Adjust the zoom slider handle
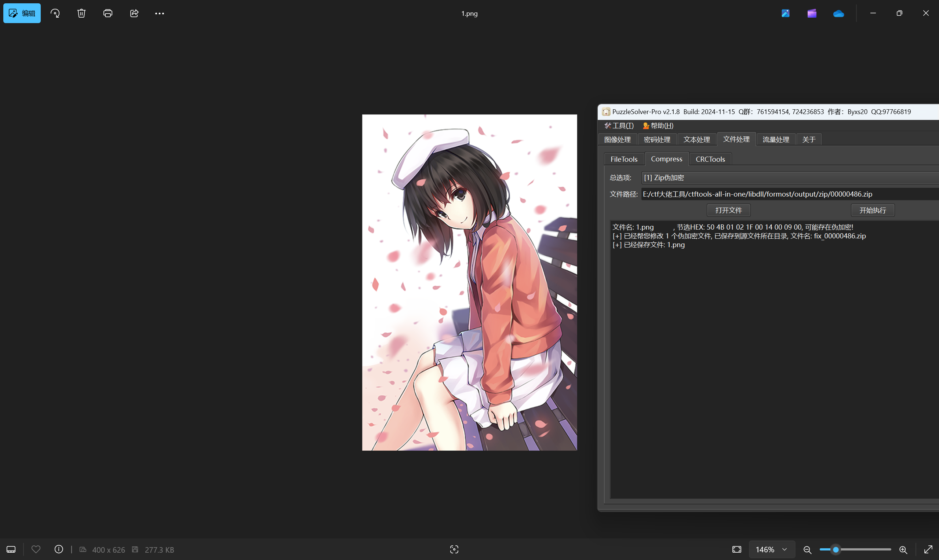This screenshot has height=560, width=939. tap(836, 549)
